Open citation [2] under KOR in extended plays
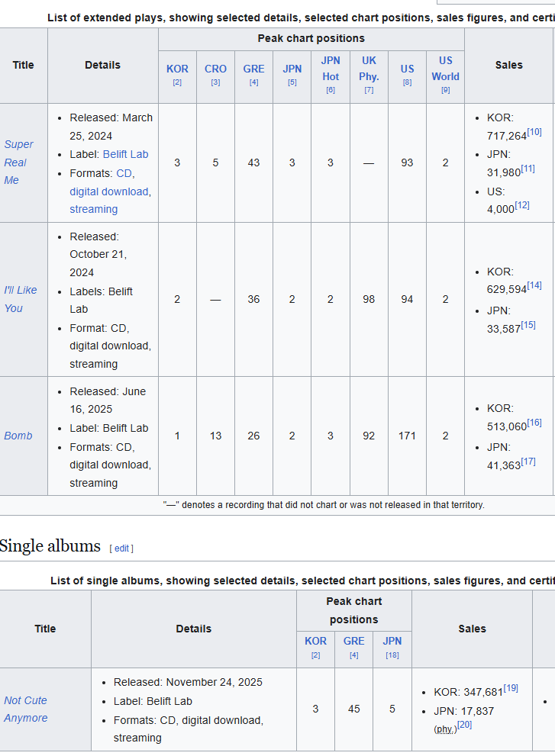The width and height of the screenshot is (555, 756). pos(177,82)
